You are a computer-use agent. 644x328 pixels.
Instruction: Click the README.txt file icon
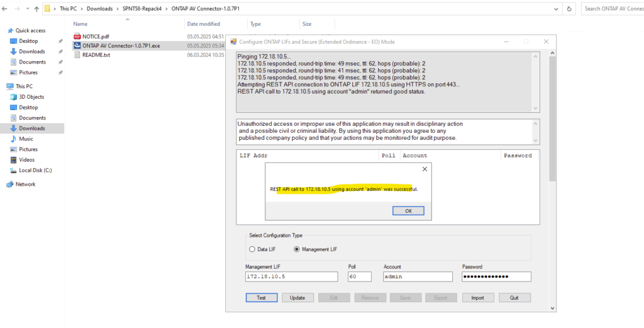click(x=77, y=55)
